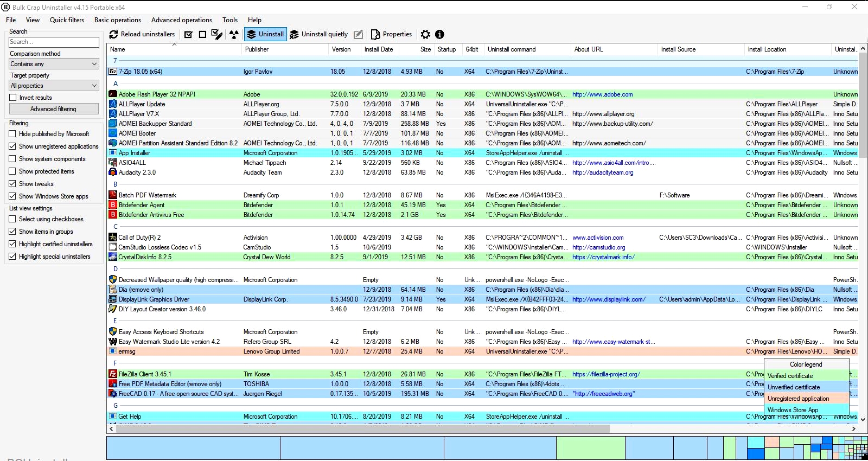The height and width of the screenshot is (461, 868).
Task: Click the Select all checked-box toolbar icon
Action: (x=188, y=34)
